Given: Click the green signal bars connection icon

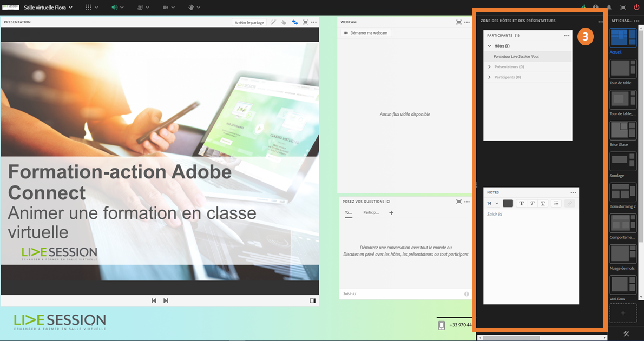Looking at the screenshot, I should coord(583,8).
